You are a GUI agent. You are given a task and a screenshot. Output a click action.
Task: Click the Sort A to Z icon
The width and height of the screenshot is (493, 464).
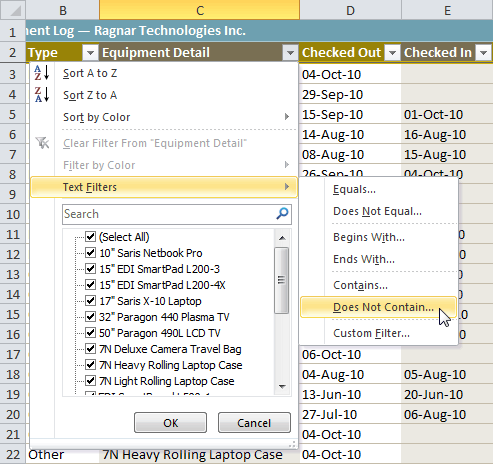(x=42, y=73)
